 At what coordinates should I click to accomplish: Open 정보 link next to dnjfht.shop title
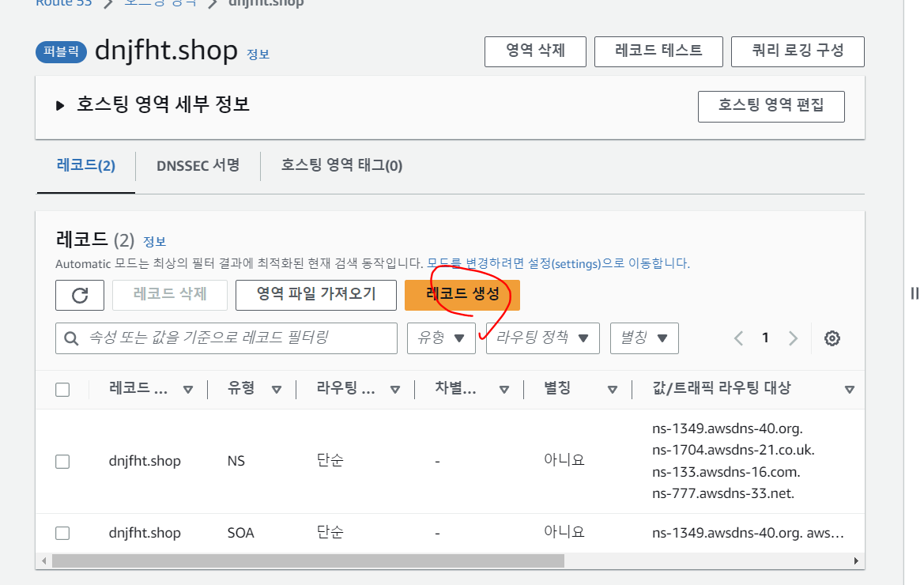click(258, 55)
